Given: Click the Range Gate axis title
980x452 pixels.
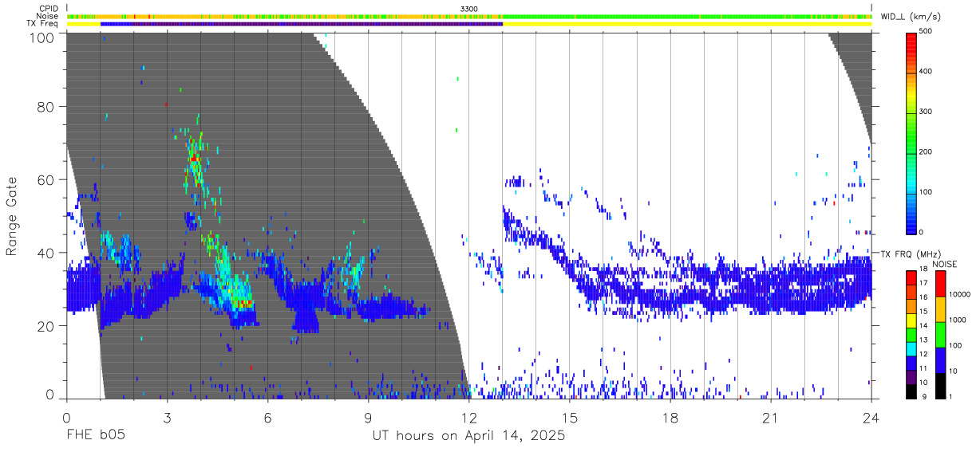Looking at the screenshot, I should click(x=12, y=216).
